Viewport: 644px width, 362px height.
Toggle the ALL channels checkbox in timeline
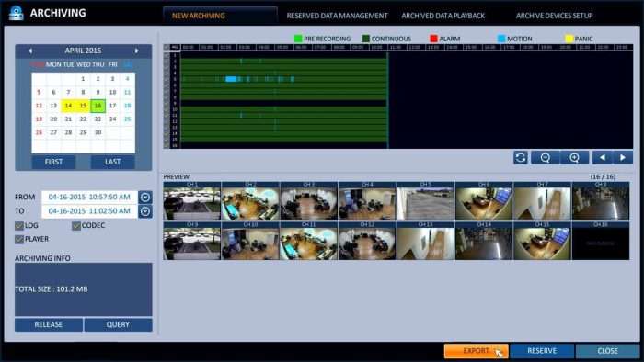pyautogui.click(x=167, y=47)
